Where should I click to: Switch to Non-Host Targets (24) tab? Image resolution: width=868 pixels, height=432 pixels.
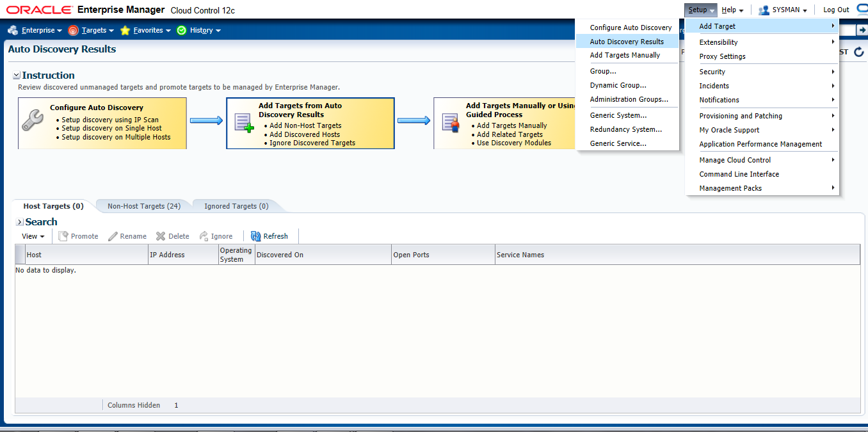click(143, 206)
